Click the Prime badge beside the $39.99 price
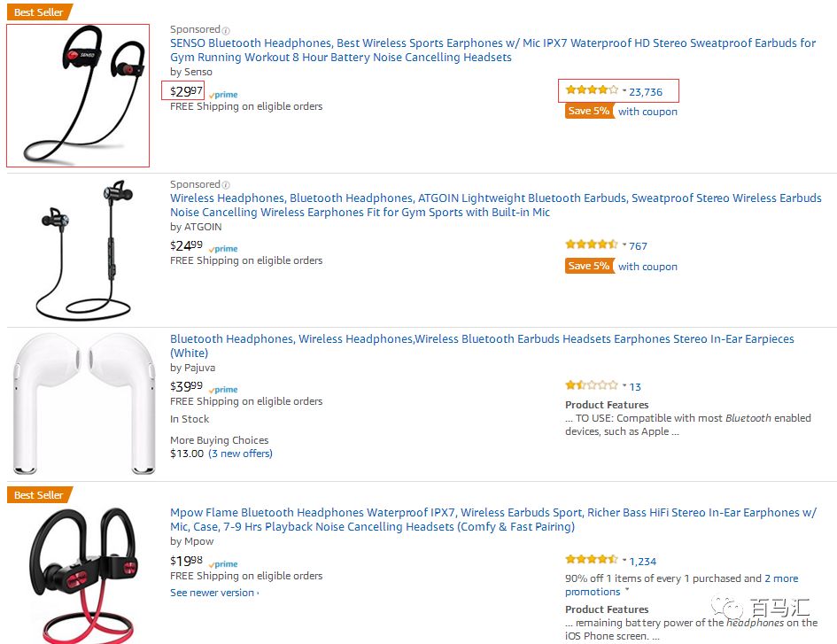The width and height of the screenshot is (837, 644). [x=223, y=390]
